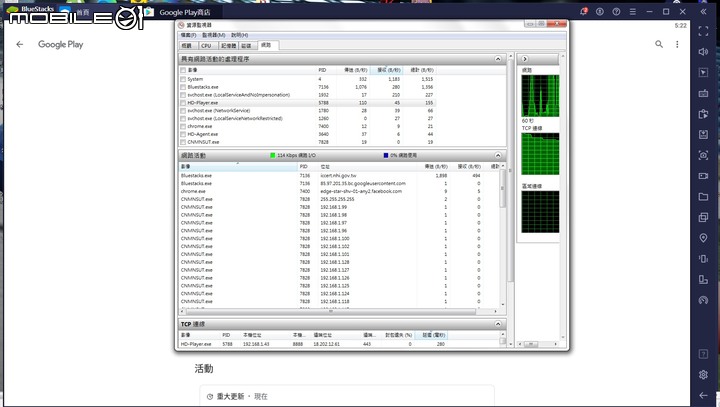Select TCP row with remote address 18.202.12.61
This screenshot has height=407, width=720.
pyautogui.click(x=338, y=344)
